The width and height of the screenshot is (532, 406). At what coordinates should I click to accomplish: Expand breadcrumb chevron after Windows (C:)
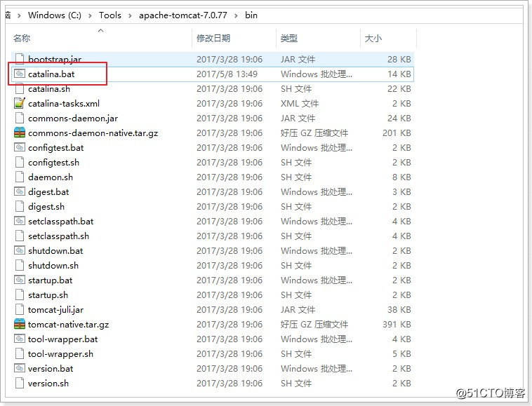[90, 15]
